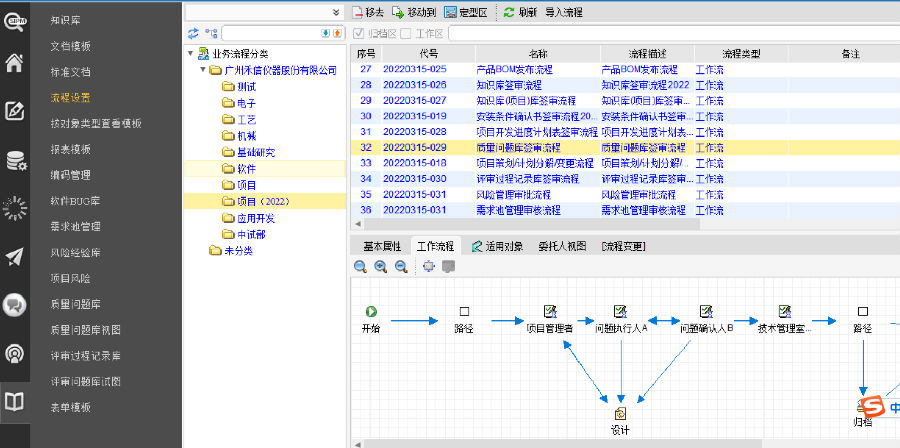The image size is (900, 448).
Task: Open the 委托人视图 tab
Action: (x=561, y=245)
